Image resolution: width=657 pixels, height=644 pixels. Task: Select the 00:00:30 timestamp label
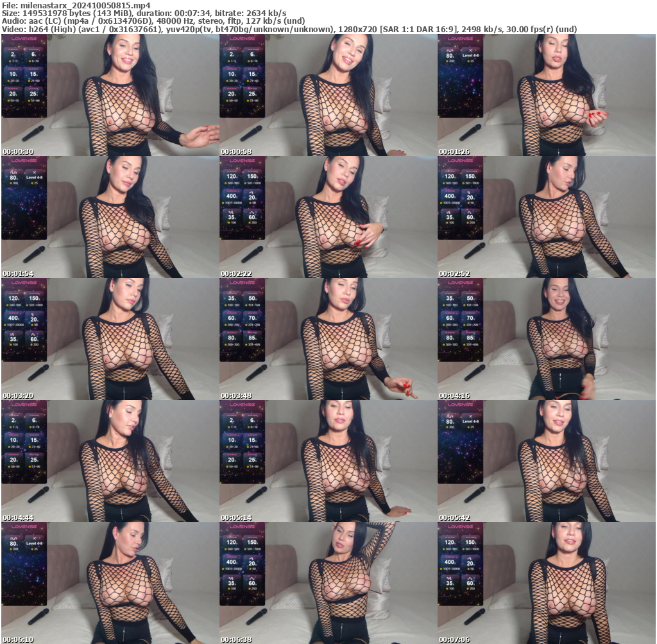pos(17,152)
